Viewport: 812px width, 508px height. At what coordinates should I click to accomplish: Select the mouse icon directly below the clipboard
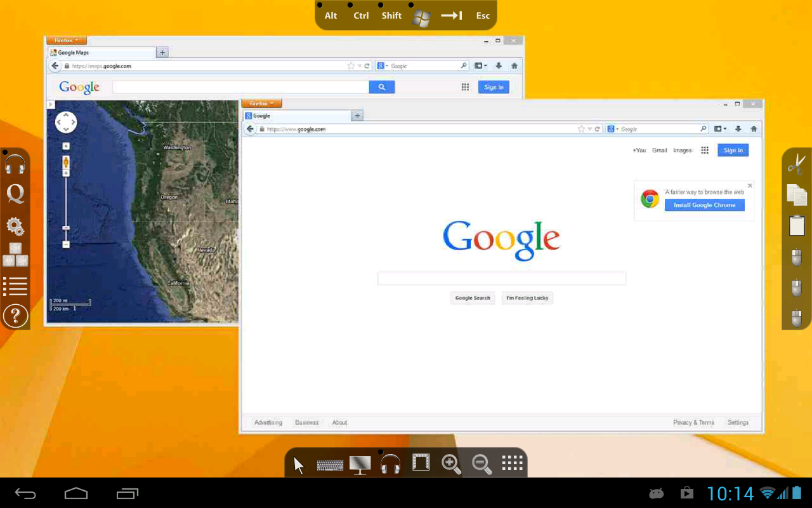click(x=797, y=258)
